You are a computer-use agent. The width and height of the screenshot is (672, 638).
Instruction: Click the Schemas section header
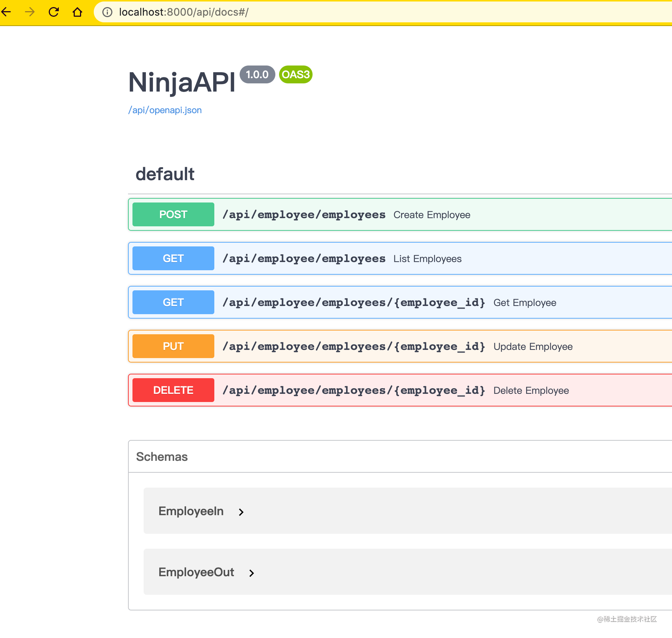161,456
